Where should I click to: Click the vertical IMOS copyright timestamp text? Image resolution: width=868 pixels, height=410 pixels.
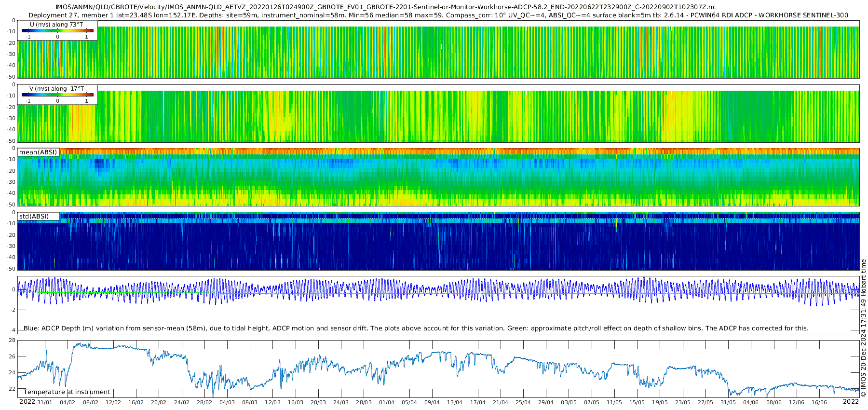863,328
